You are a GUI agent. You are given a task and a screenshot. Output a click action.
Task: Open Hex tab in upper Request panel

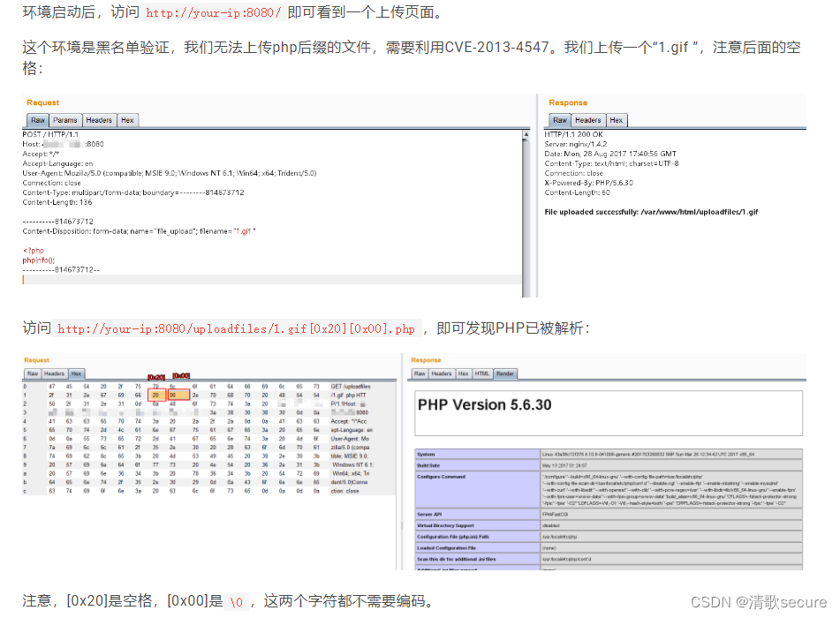(127, 120)
